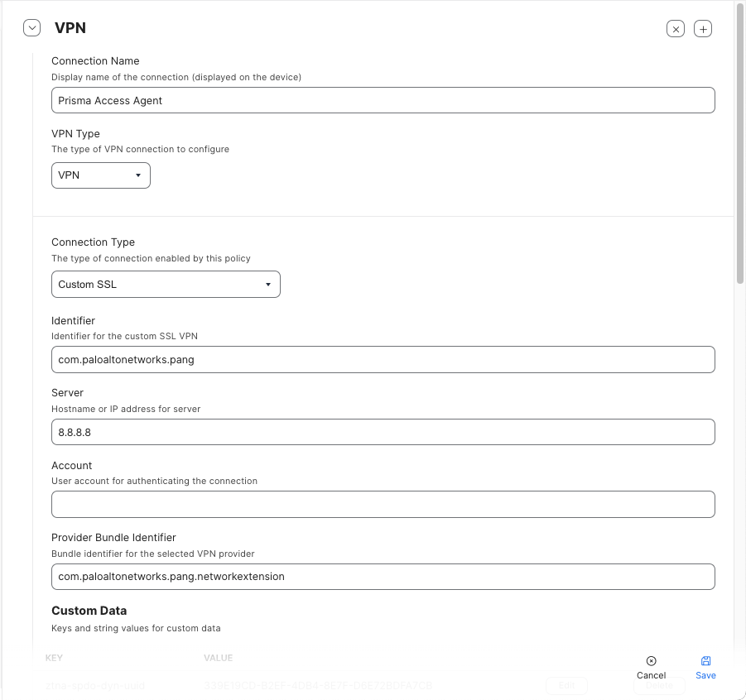Click the Identifier field with com.paloaltonetworks.pang
Screen dimensions: 746x700
coord(383,360)
